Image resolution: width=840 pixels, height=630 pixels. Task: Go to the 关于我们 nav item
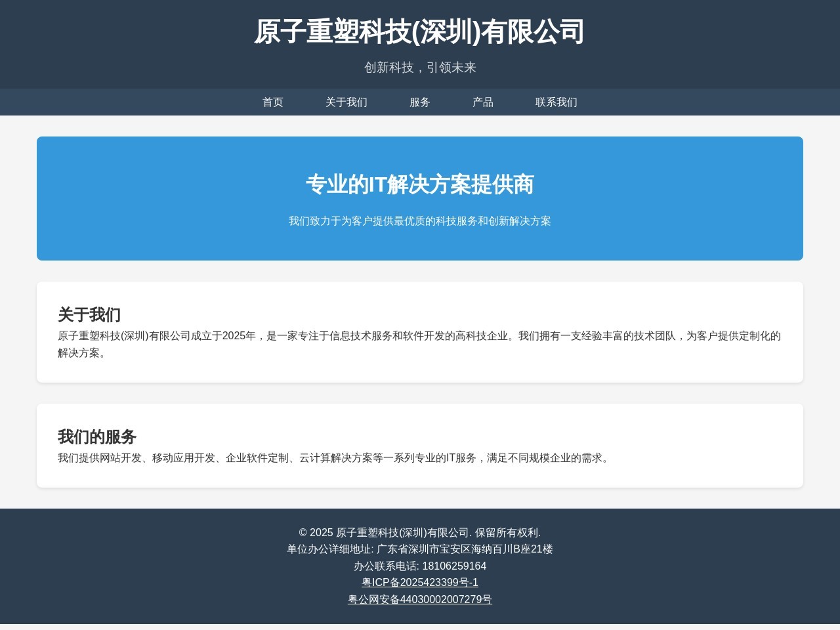[346, 102]
